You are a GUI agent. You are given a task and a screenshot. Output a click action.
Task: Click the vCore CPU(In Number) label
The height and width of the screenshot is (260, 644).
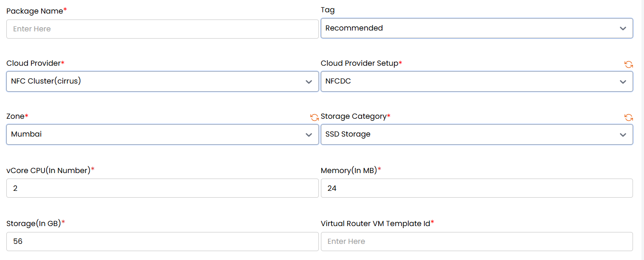(48, 170)
